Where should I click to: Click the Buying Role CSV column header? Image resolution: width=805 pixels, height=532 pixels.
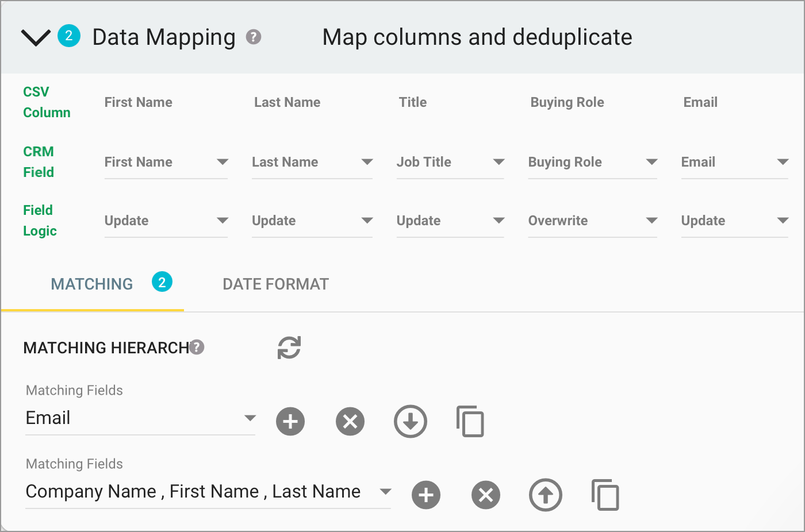568,102
